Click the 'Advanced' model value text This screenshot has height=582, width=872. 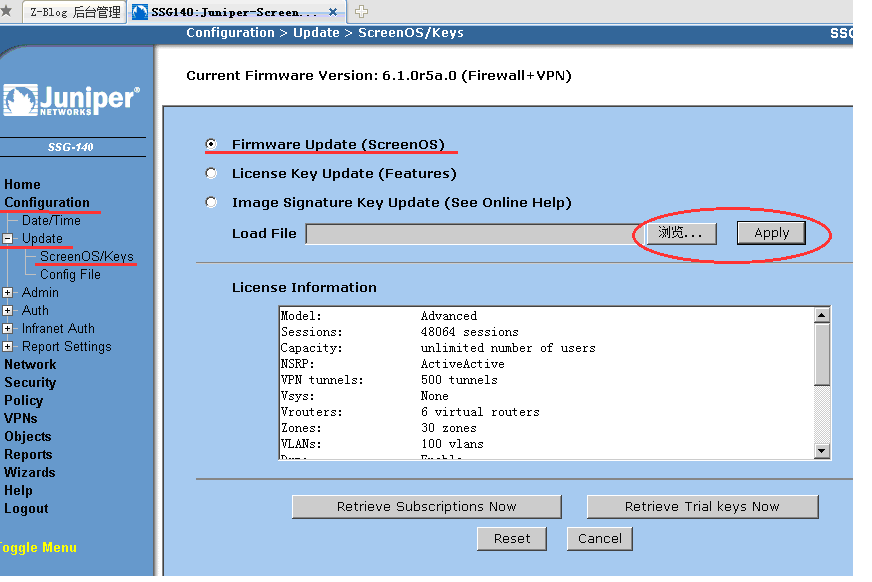449,316
